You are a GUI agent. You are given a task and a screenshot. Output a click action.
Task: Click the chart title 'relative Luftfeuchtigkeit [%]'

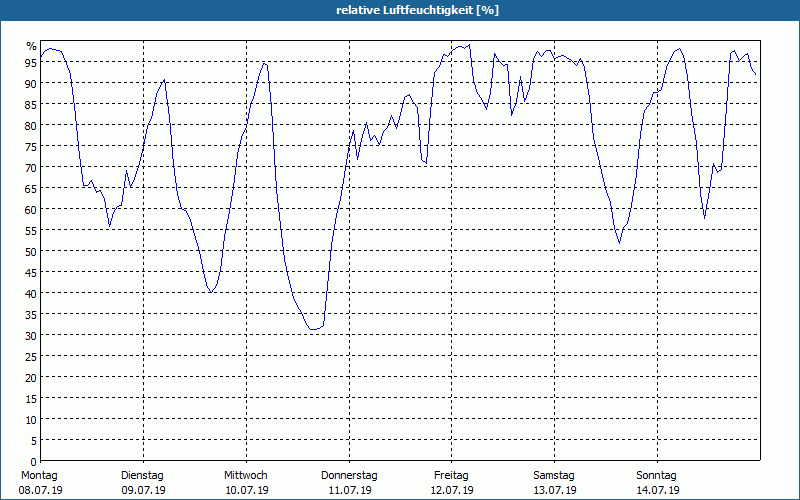point(417,10)
